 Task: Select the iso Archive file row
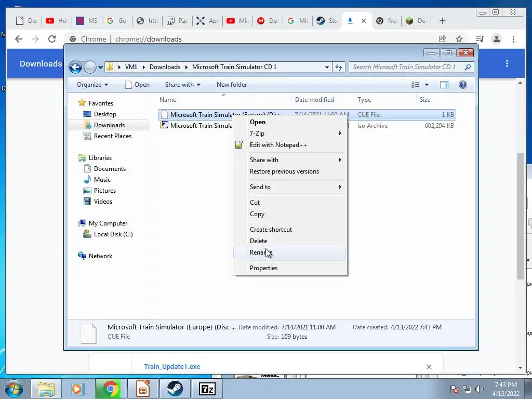click(307, 126)
